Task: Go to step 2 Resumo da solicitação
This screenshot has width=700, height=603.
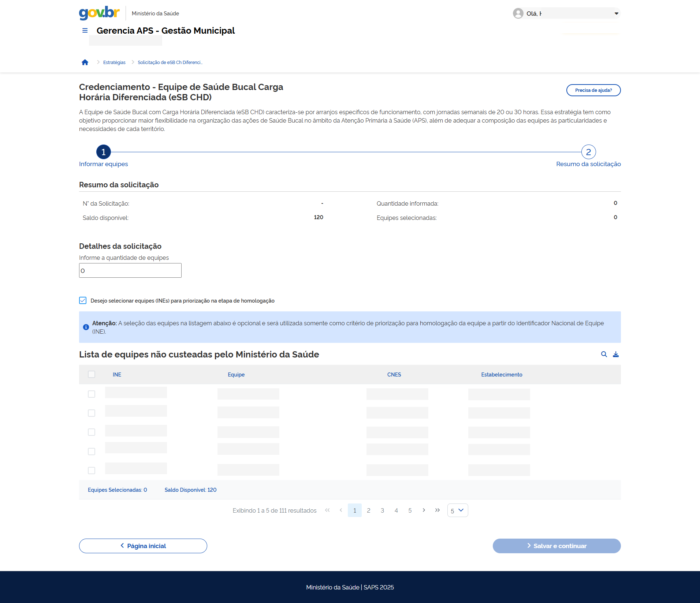Action: [x=588, y=152]
